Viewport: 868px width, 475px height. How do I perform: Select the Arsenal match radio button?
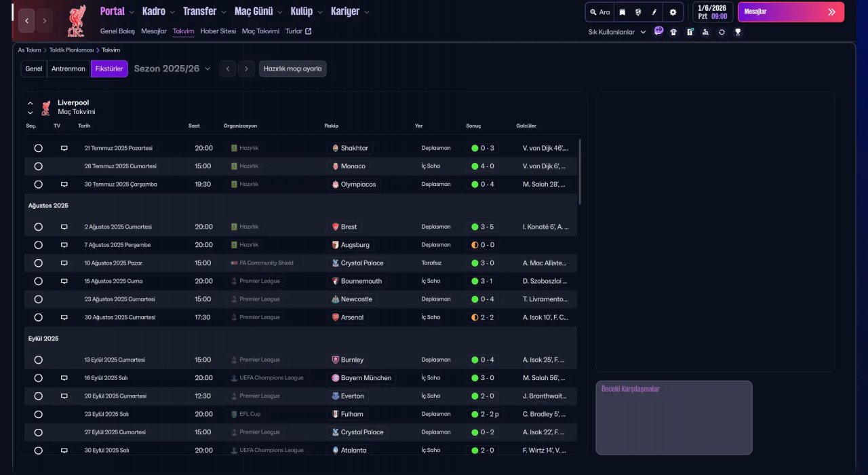(38, 318)
